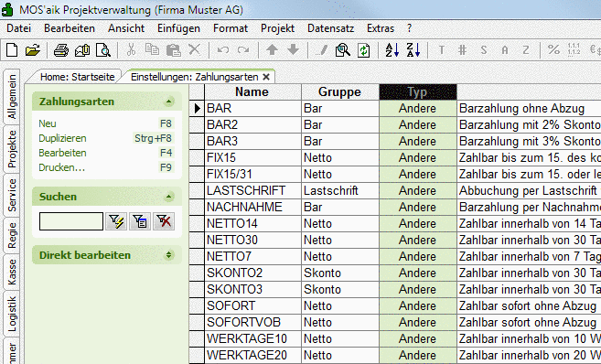Click the New document toolbar icon
The height and width of the screenshot is (364, 601).
pos(12,49)
